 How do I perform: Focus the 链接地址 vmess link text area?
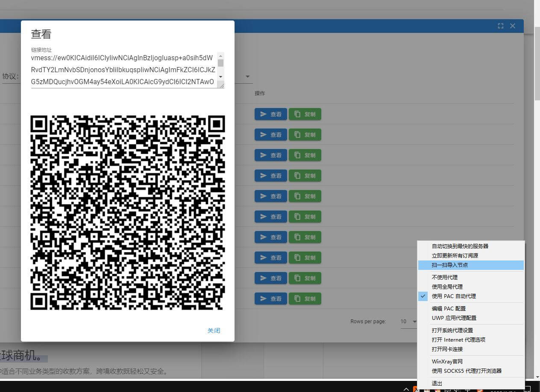[124, 70]
